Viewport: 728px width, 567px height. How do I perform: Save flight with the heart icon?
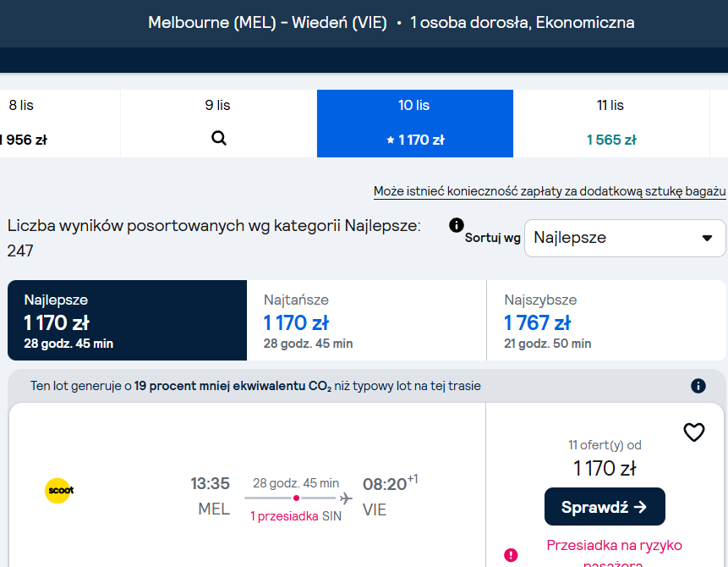(x=694, y=432)
